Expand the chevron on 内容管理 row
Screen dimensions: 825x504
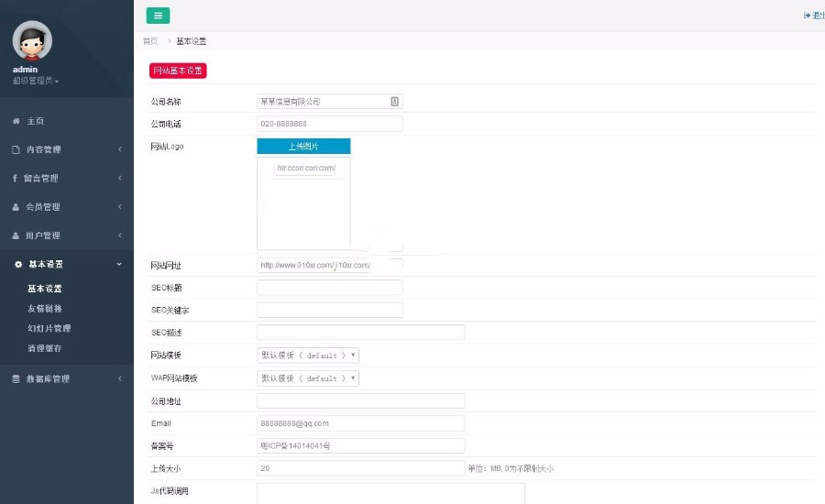click(x=120, y=149)
